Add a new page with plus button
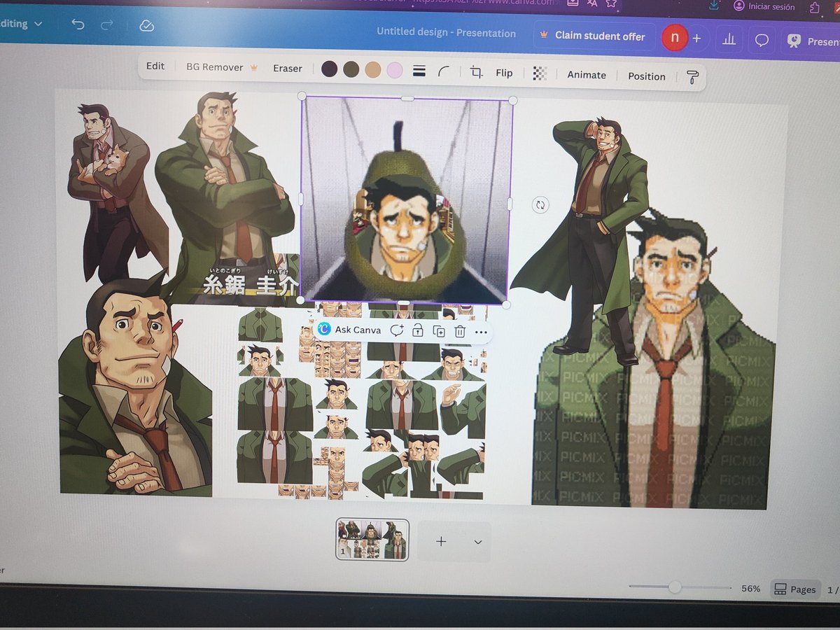Viewport: 840px width, 630px height. (x=441, y=541)
